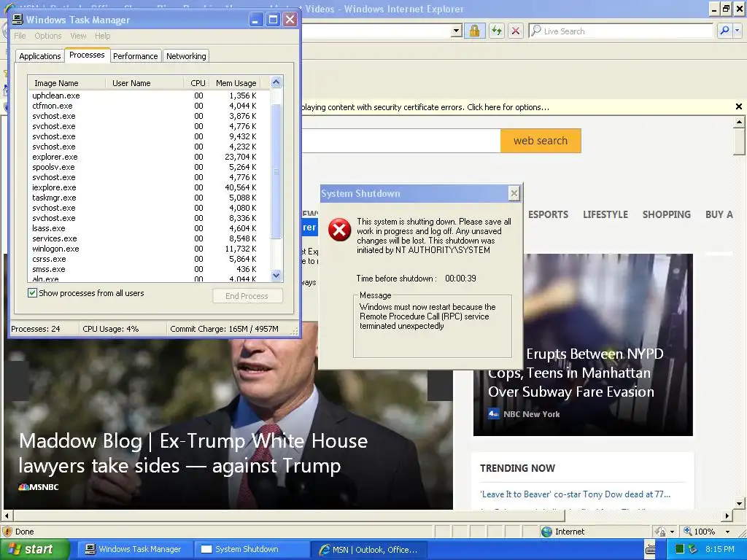
Task: Click process list scroll down arrow
Action: [276, 275]
